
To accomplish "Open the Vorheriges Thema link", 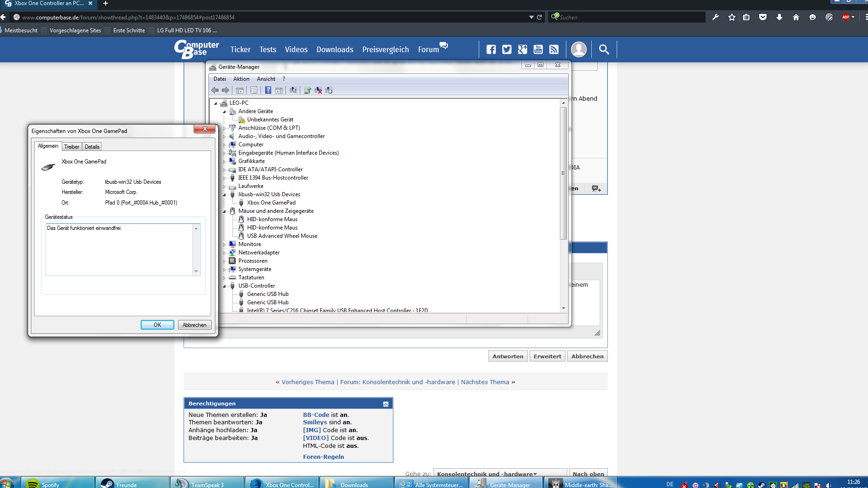I will coord(308,382).
